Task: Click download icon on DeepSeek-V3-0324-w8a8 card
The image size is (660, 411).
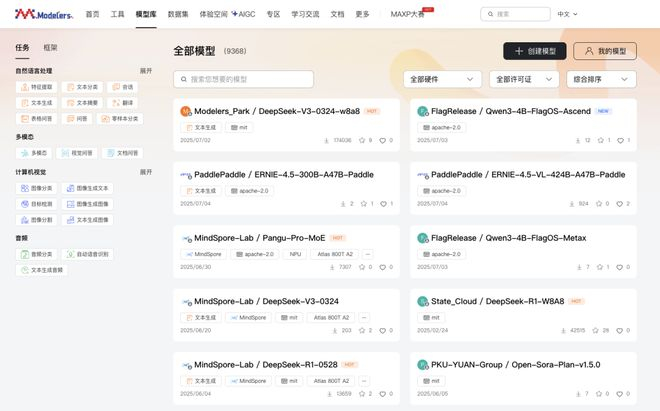Action: coord(326,141)
